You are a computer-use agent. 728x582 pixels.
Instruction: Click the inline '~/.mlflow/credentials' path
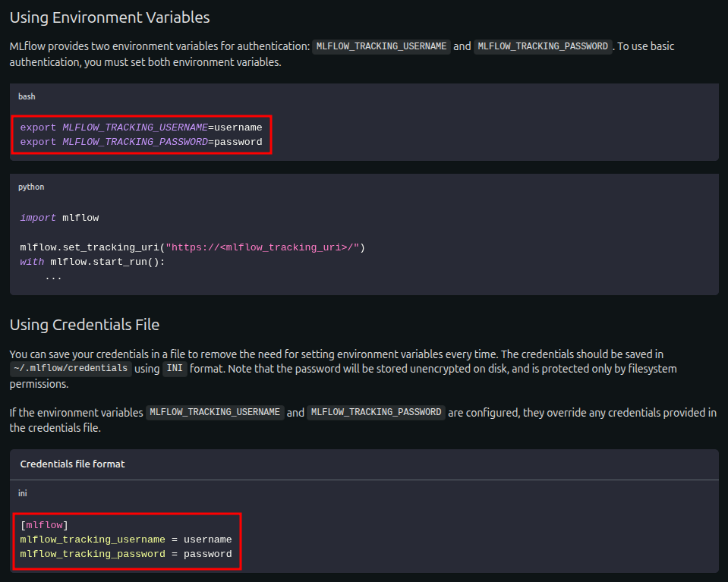(x=71, y=369)
